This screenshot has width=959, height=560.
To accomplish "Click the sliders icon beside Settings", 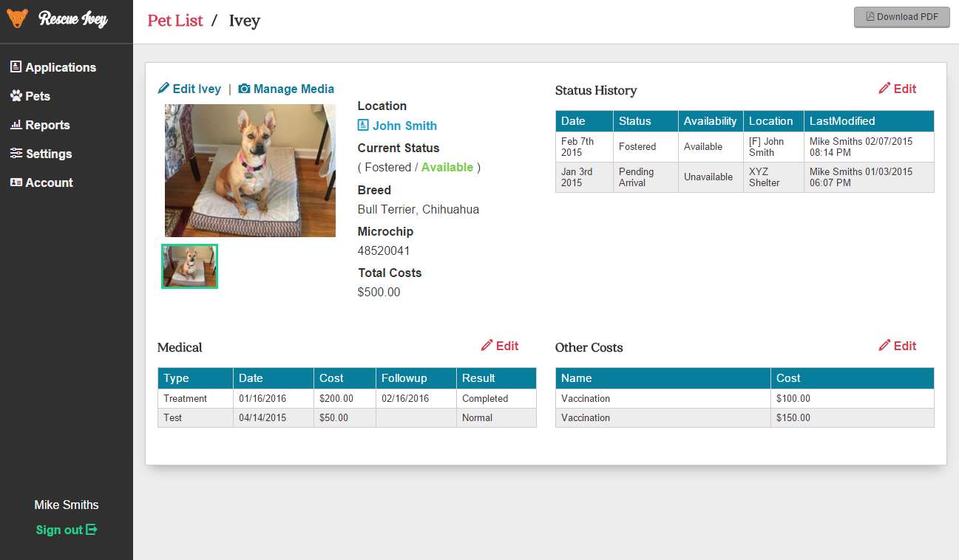I will pos(16,154).
